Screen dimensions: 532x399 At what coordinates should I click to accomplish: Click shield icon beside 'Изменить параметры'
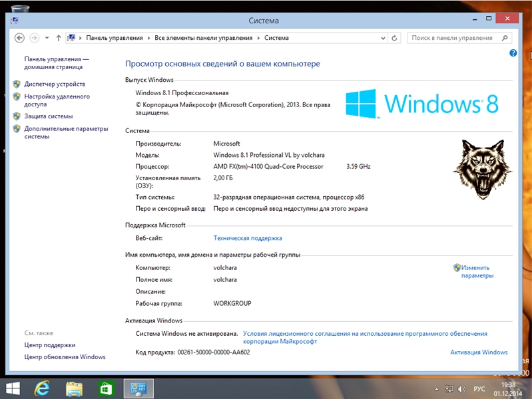click(x=457, y=268)
